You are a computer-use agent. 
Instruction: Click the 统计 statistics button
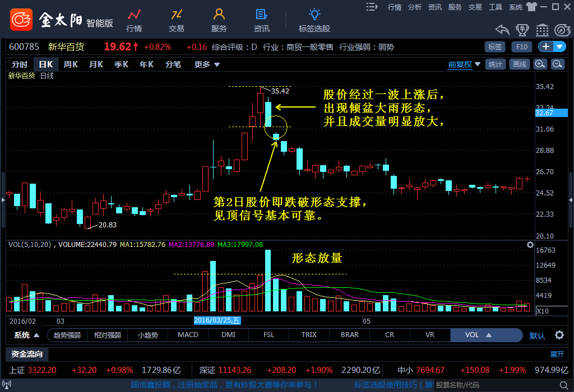496,64
